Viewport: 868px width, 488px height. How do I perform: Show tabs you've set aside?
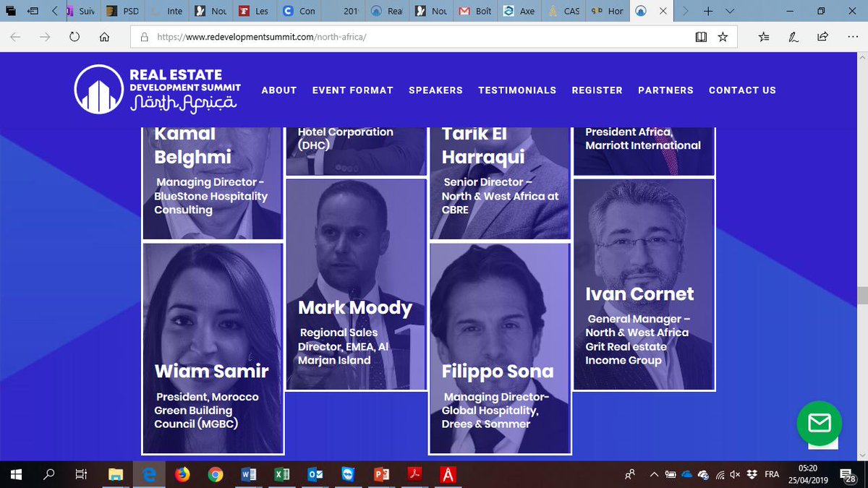coord(11,11)
